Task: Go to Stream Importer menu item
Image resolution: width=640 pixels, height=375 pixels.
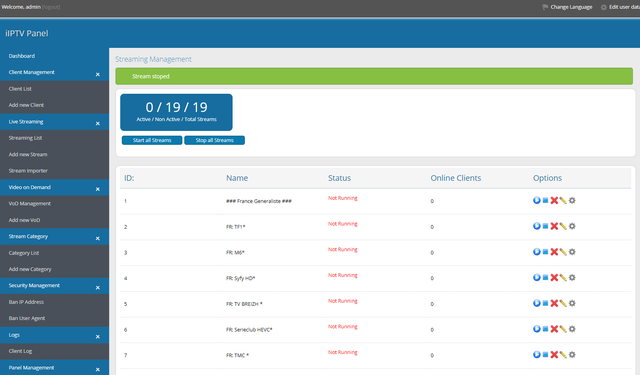Action: (x=28, y=171)
